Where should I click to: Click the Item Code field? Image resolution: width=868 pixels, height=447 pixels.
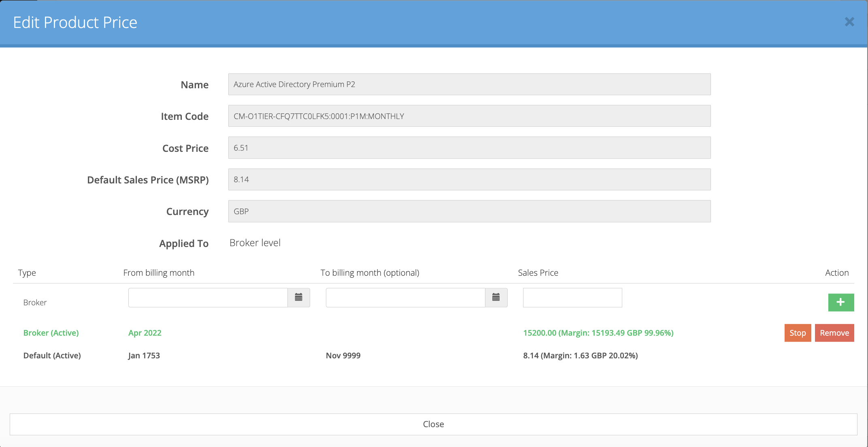(x=470, y=116)
